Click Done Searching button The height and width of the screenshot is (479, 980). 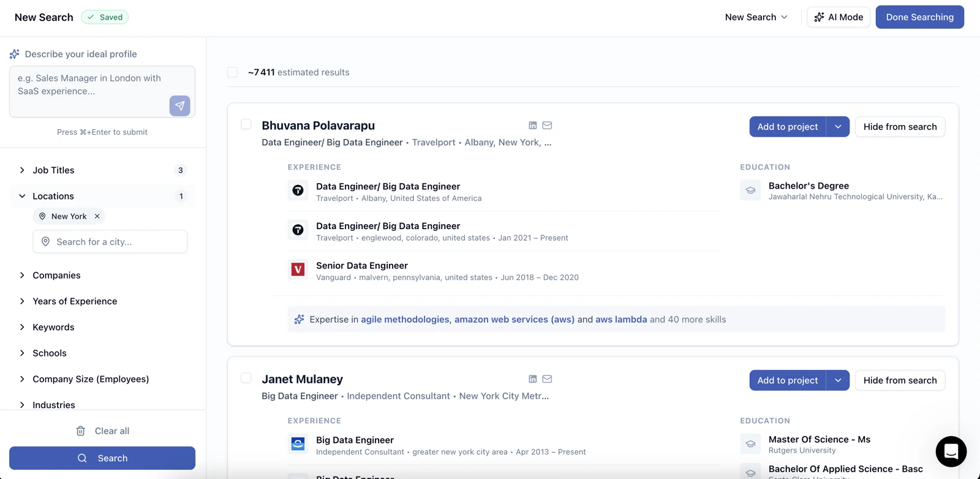click(x=919, y=17)
